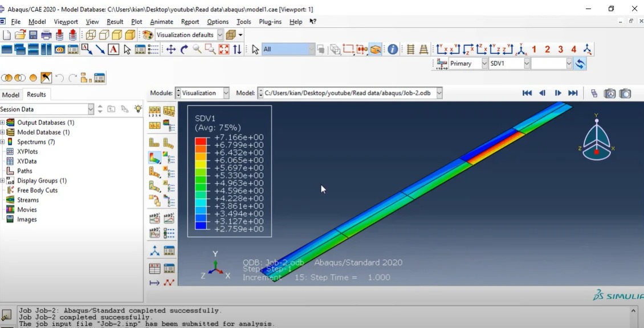Toggle hidden-line render style

(104, 35)
